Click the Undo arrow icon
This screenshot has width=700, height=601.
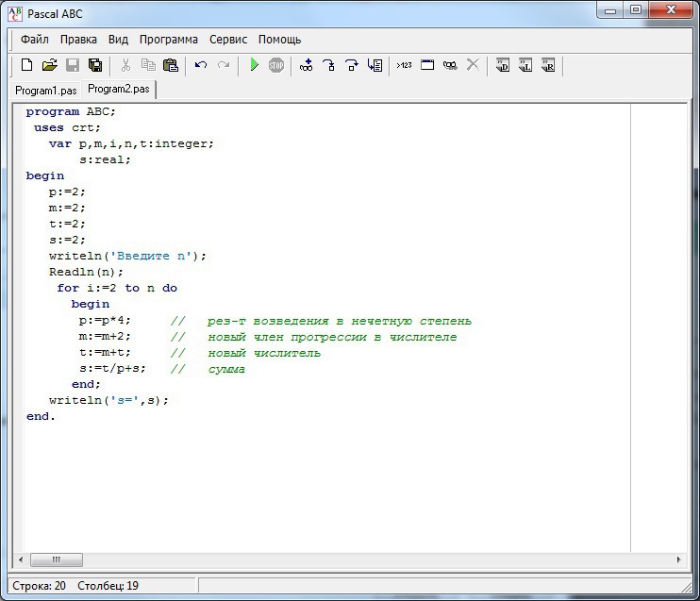tap(201, 65)
